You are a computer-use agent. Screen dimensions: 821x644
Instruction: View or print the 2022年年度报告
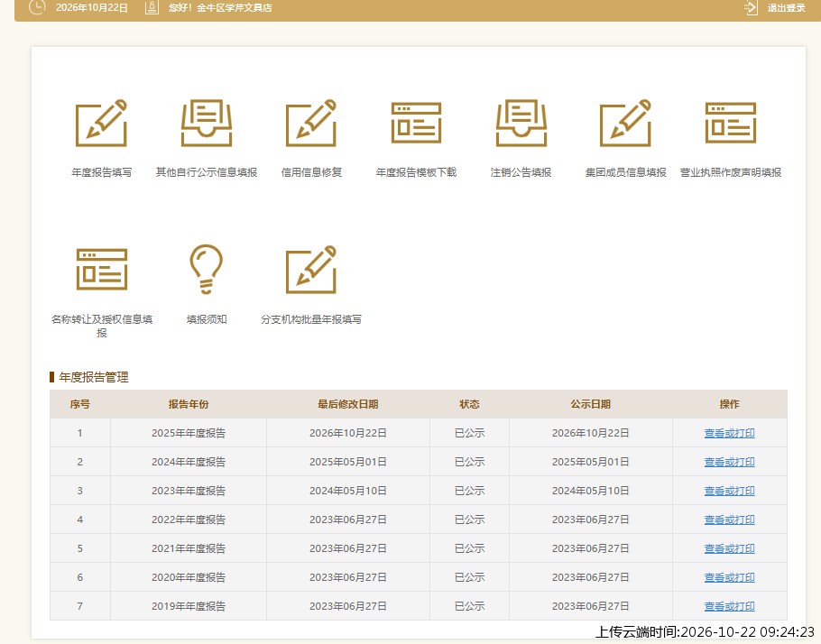click(x=729, y=520)
